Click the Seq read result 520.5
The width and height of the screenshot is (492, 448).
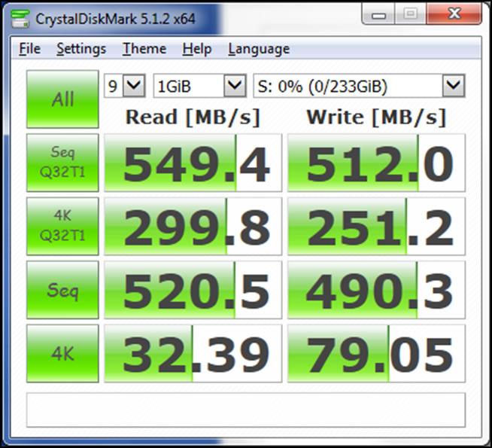coord(193,290)
